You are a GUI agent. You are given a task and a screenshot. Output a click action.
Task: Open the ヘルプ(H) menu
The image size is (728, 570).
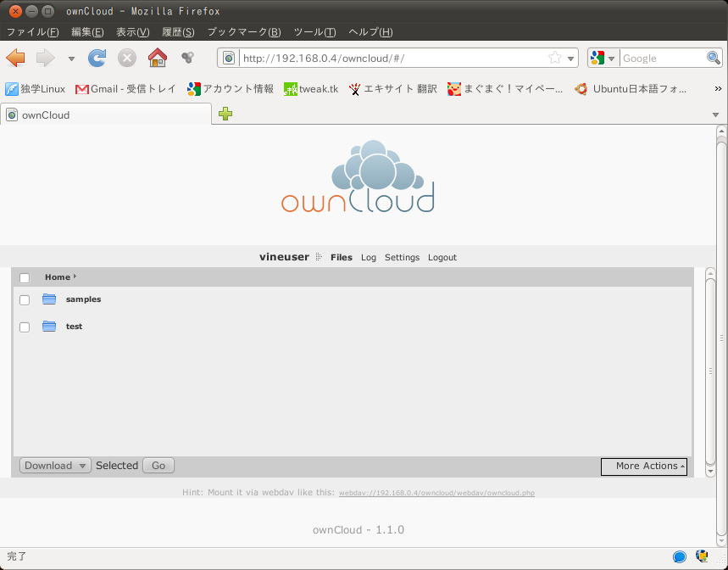point(370,32)
